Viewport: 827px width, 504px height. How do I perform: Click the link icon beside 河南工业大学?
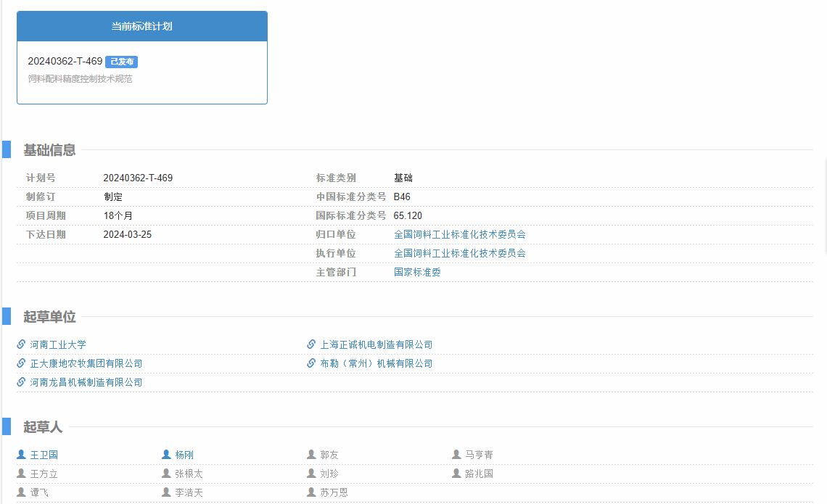click(21, 344)
